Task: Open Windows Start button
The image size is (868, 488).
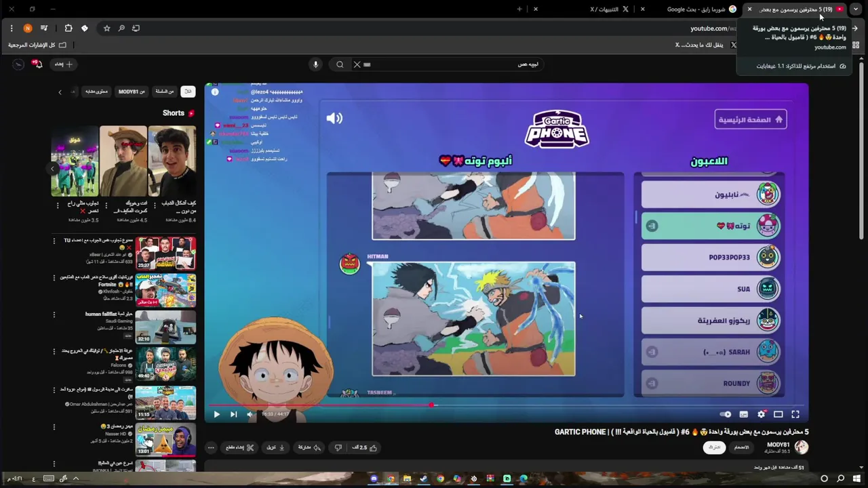Action: pyautogui.click(x=856, y=479)
